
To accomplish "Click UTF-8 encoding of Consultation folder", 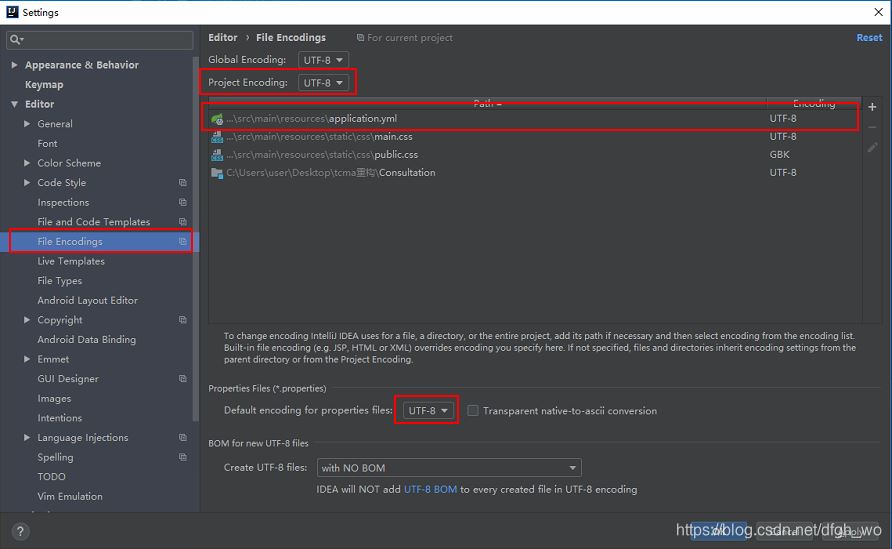I will pos(783,173).
